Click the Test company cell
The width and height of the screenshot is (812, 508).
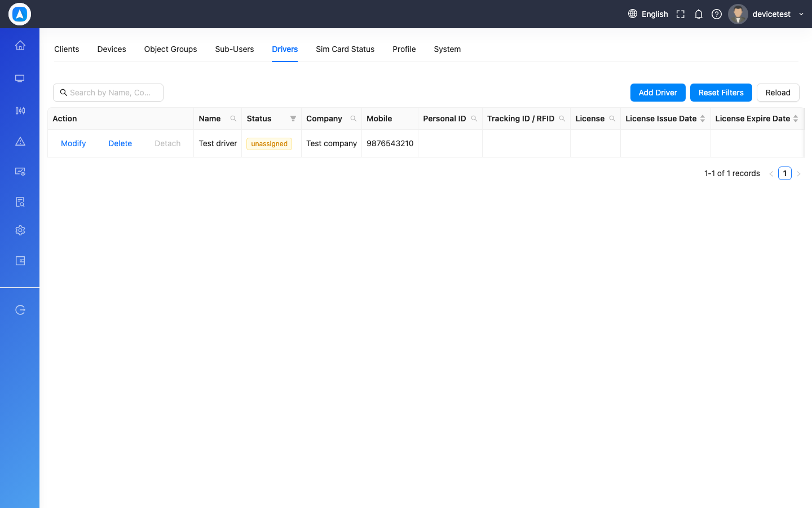(332, 143)
